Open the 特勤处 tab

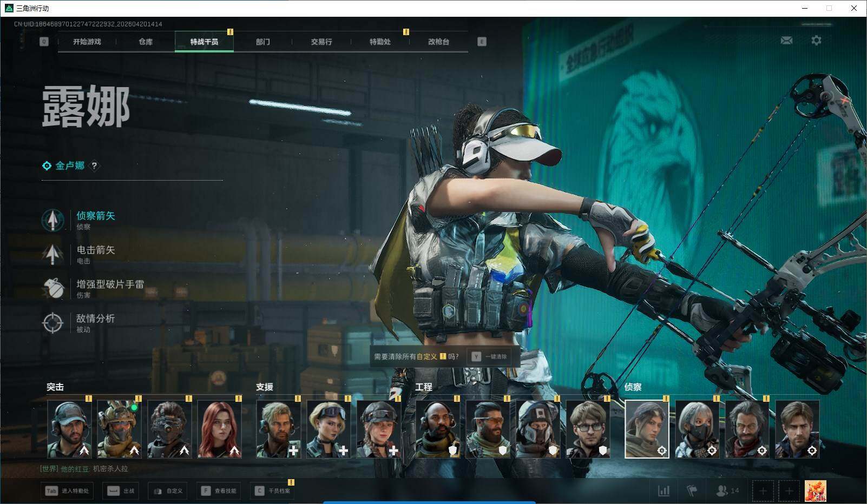pyautogui.click(x=380, y=42)
